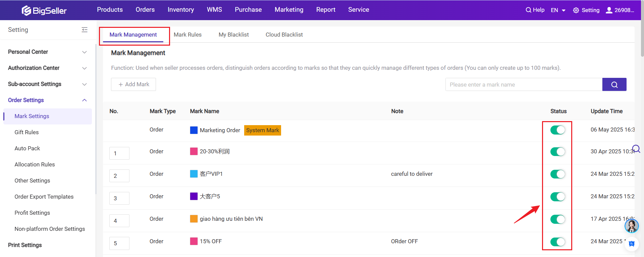Screen dimensions: 644x257
Task: Open the Setting gear in header
Action: point(586,10)
